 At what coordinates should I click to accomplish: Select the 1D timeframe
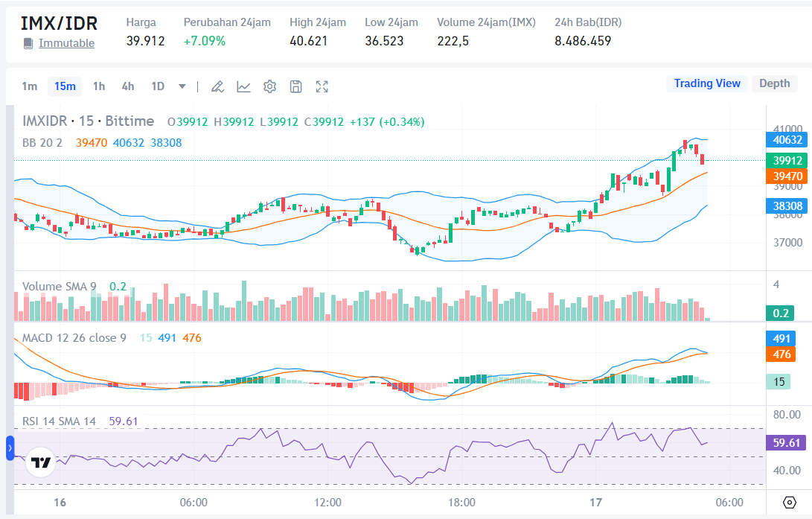coord(157,86)
